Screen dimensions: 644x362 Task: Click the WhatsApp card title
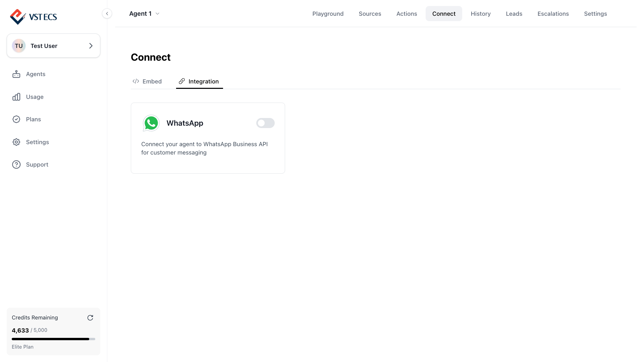click(185, 123)
